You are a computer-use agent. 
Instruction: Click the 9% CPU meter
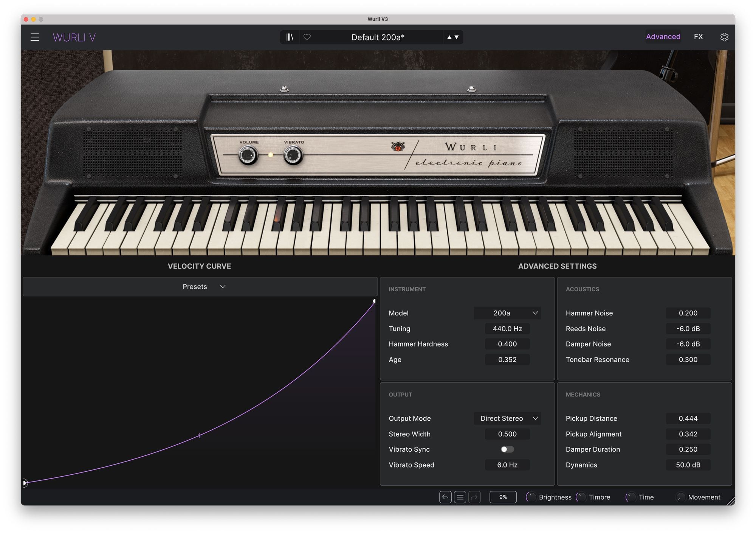[x=503, y=497]
